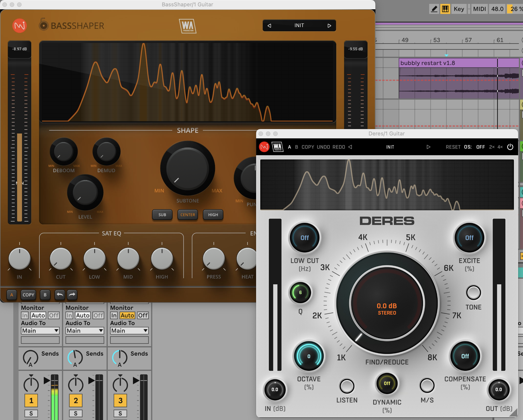Click the BassShaper IN knob
The height and width of the screenshot is (420, 523).
pos(19,259)
